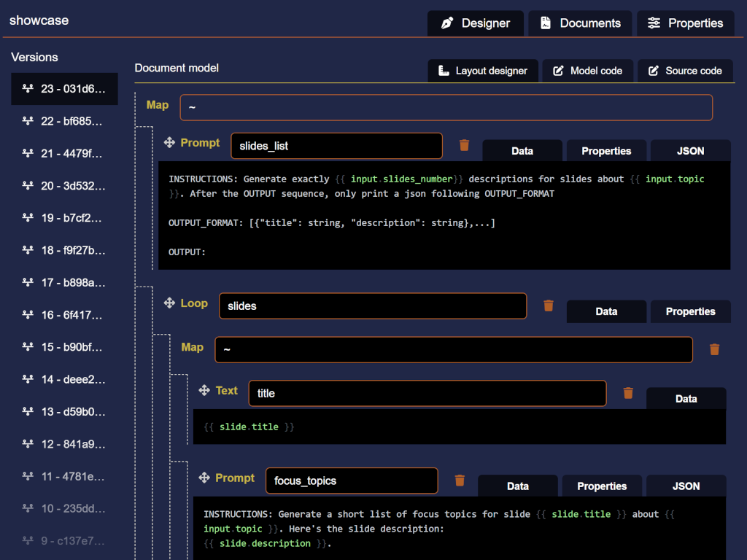Select version 14 - deee2
The width and height of the screenshot is (747, 560).
point(64,379)
